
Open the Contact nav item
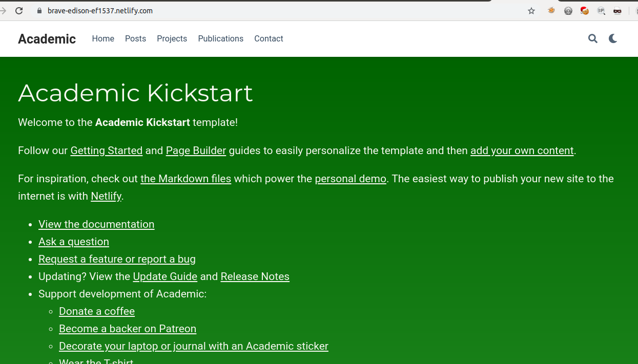tap(269, 39)
